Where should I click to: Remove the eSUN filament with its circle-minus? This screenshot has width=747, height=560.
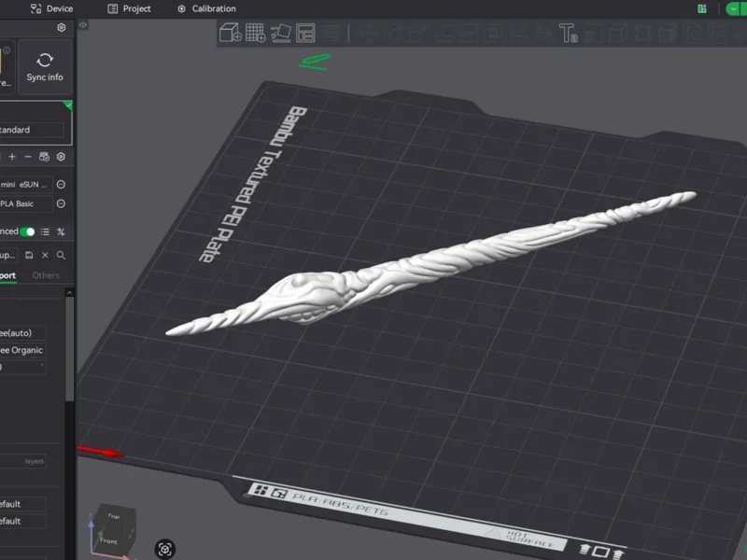[x=61, y=184]
